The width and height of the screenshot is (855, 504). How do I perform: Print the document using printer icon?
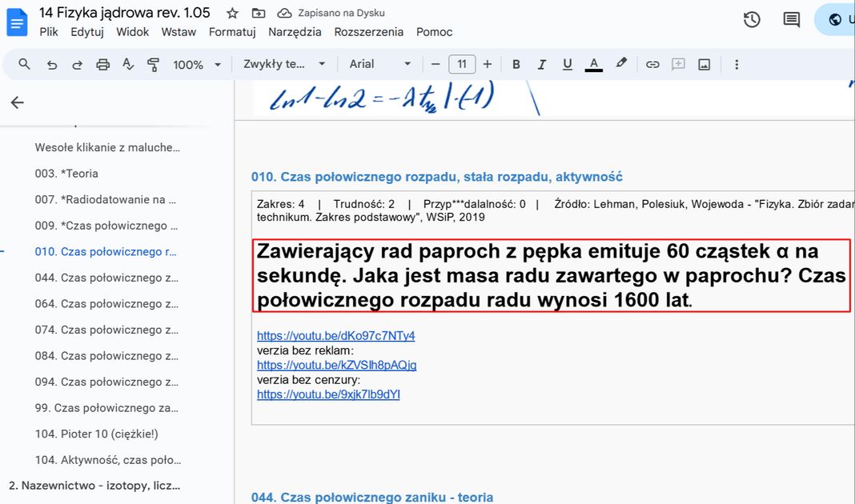(x=102, y=65)
